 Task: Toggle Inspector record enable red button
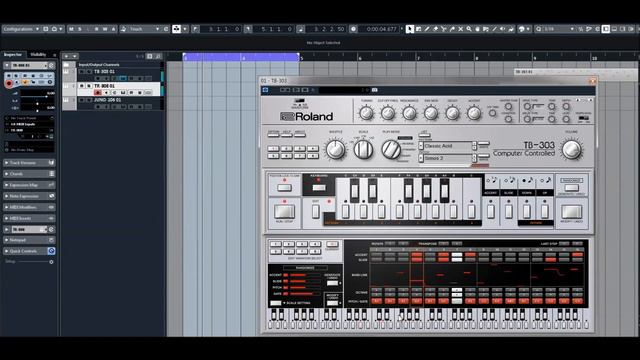[x=9, y=83]
